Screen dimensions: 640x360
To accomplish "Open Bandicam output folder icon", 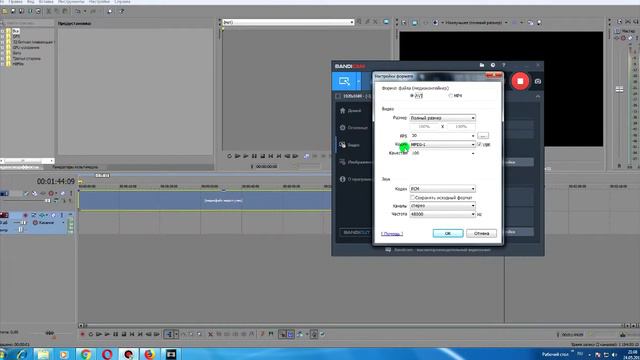I will pyautogui.click(x=482, y=65).
